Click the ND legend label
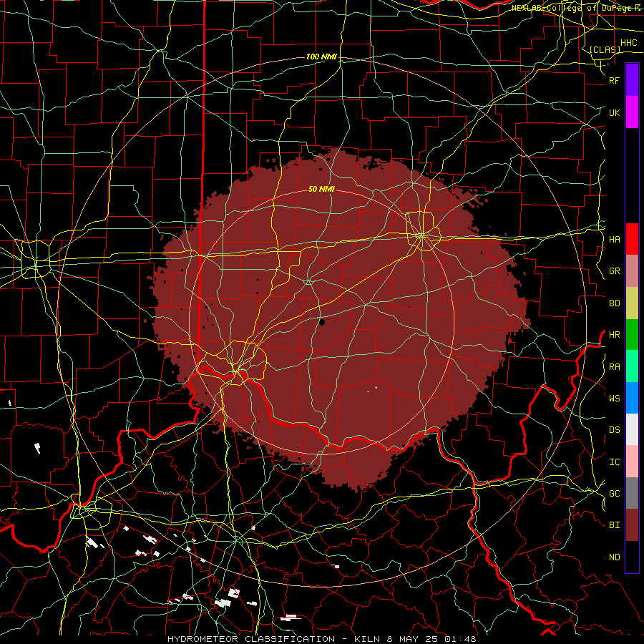Screen dimensions: 644x644 click(x=614, y=557)
